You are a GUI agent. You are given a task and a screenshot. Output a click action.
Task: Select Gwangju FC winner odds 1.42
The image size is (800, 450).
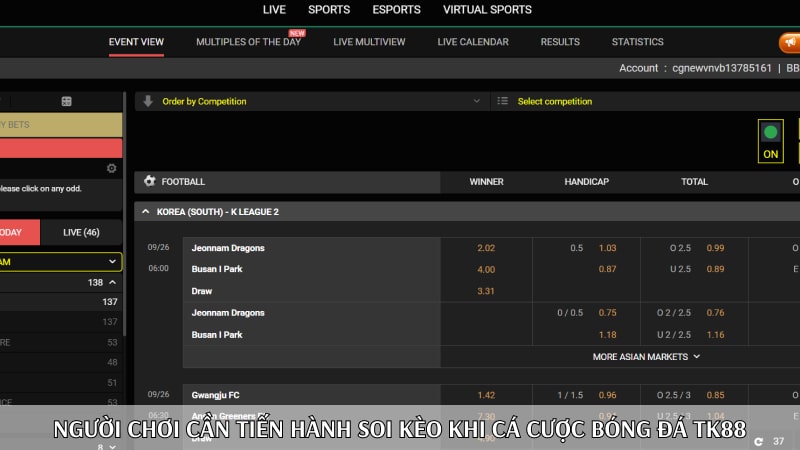(486, 395)
